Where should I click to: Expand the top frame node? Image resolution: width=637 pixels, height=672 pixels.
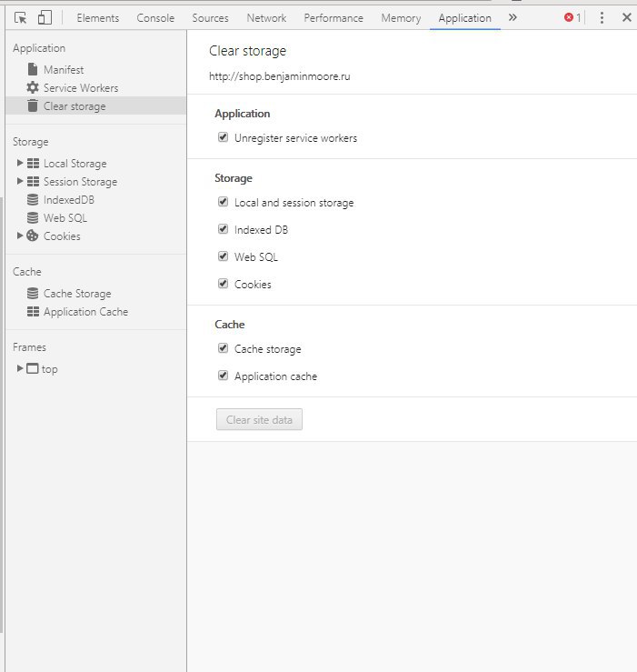pyautogui.click(x=20, y=368)
